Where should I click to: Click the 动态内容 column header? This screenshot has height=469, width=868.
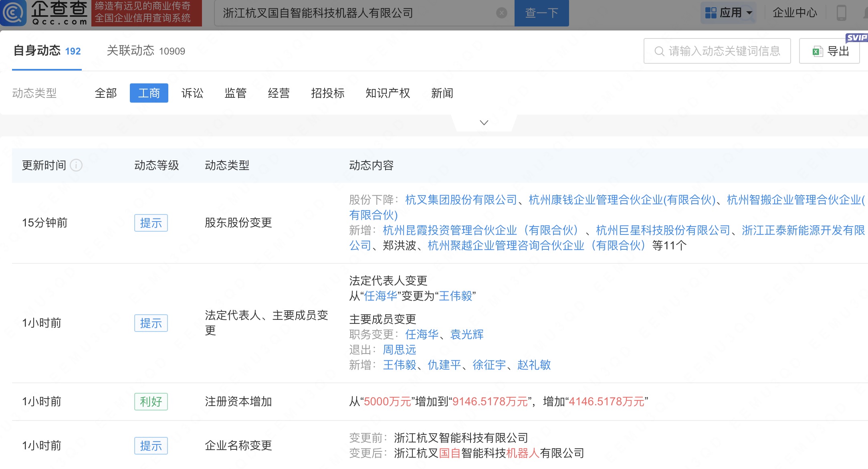click(x=371, y=165)
